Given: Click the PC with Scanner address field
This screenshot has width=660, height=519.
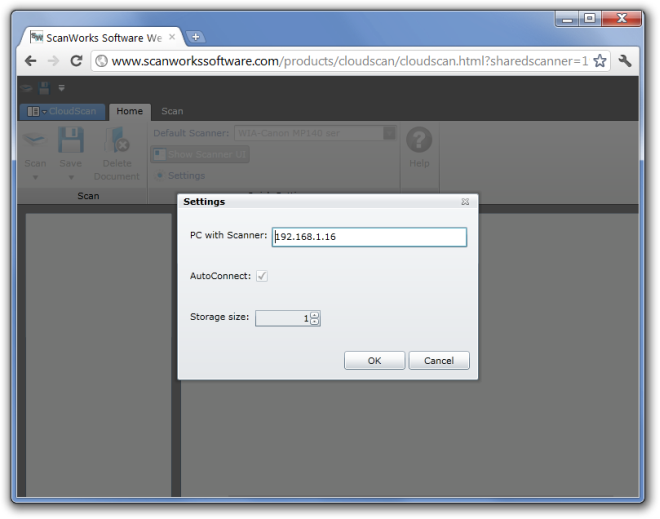Looking at the screenshot, I should 369,237.
